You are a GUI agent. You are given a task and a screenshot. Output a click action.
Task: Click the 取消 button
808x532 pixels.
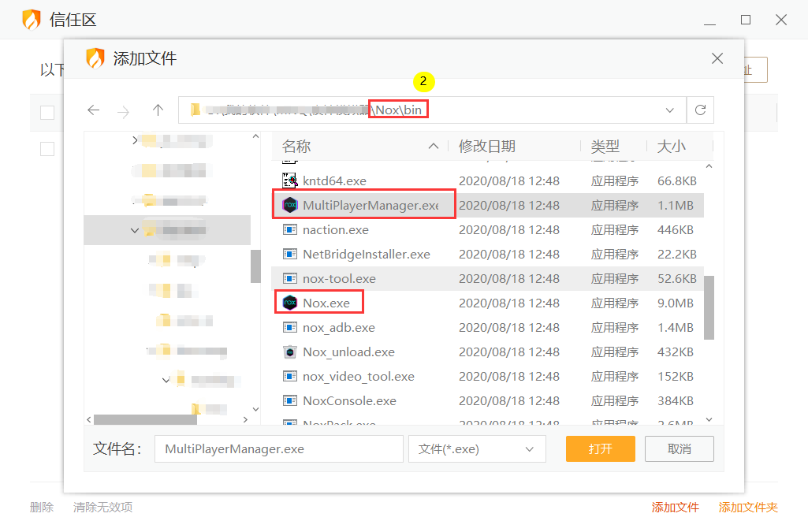[680, 449]
